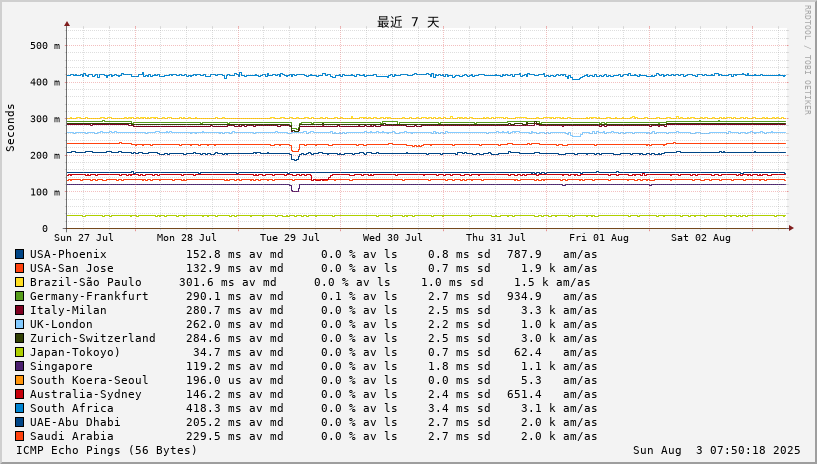Click the 934.9 am/as value

tap(524, 297)
